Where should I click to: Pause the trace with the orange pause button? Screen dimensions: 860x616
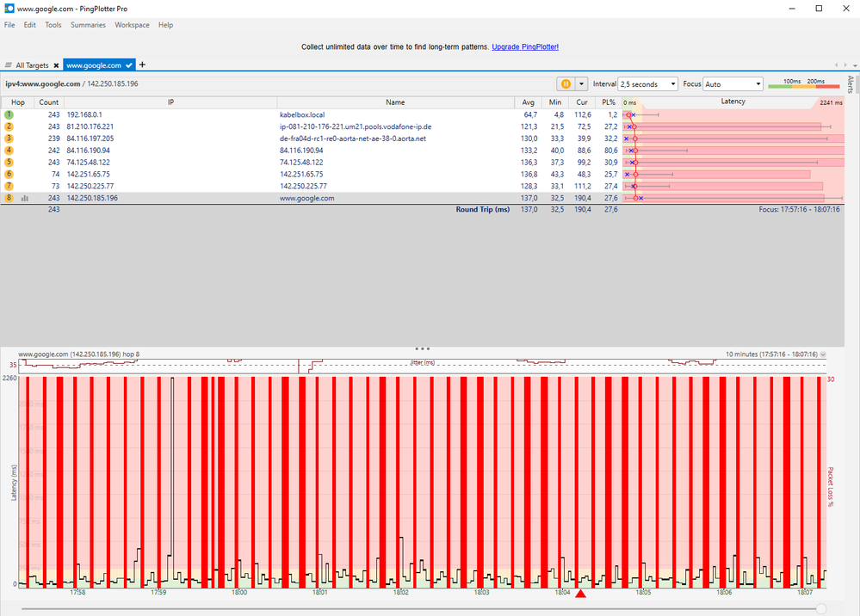click(566, 83)
